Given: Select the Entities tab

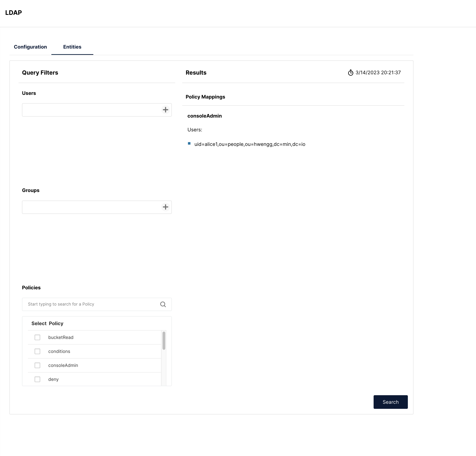Looking at the screenshot, I should click(72, 47).
